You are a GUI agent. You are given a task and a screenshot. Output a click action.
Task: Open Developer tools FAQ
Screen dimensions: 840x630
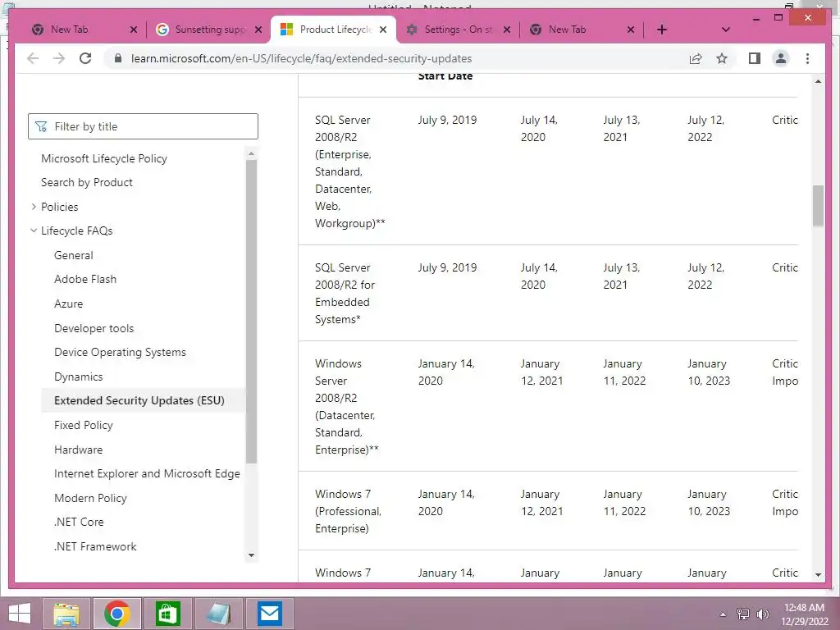[94, 328]
